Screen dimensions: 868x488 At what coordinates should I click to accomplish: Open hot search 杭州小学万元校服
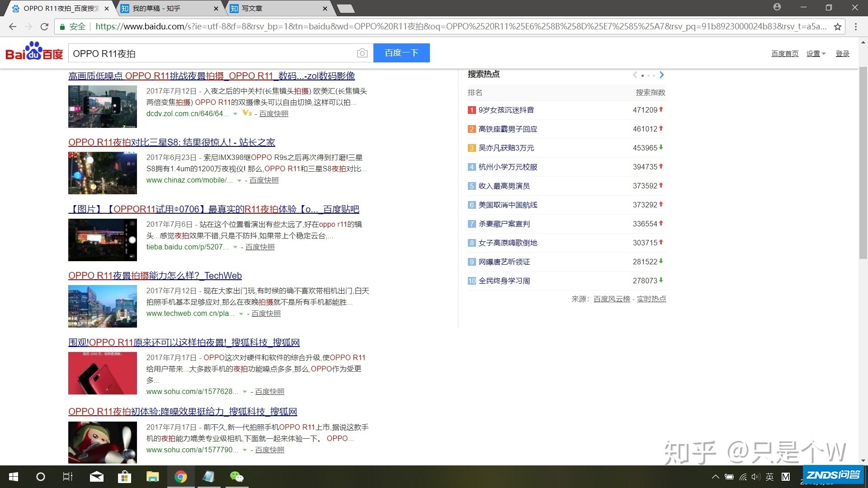[x=508, y=167]
